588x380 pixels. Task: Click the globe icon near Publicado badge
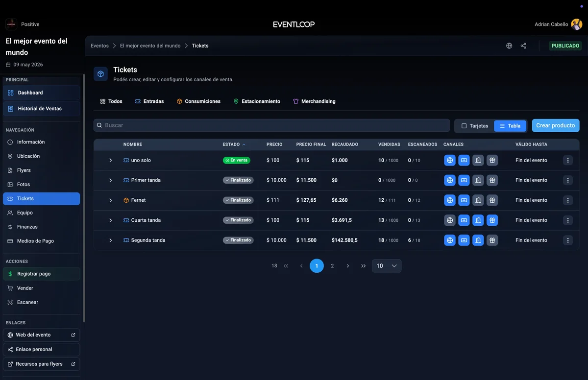click(x=509, y=46)
